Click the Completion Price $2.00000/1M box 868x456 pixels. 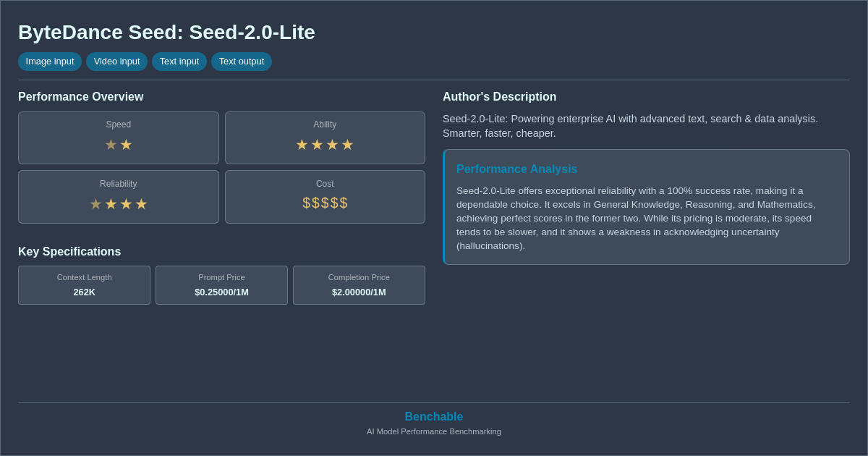click(359, 285)
